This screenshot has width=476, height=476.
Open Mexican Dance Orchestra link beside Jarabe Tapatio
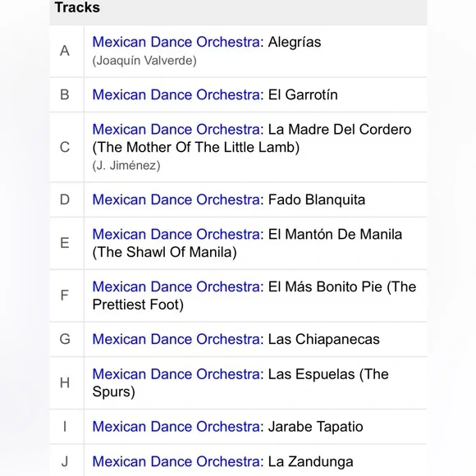[176, 427]
